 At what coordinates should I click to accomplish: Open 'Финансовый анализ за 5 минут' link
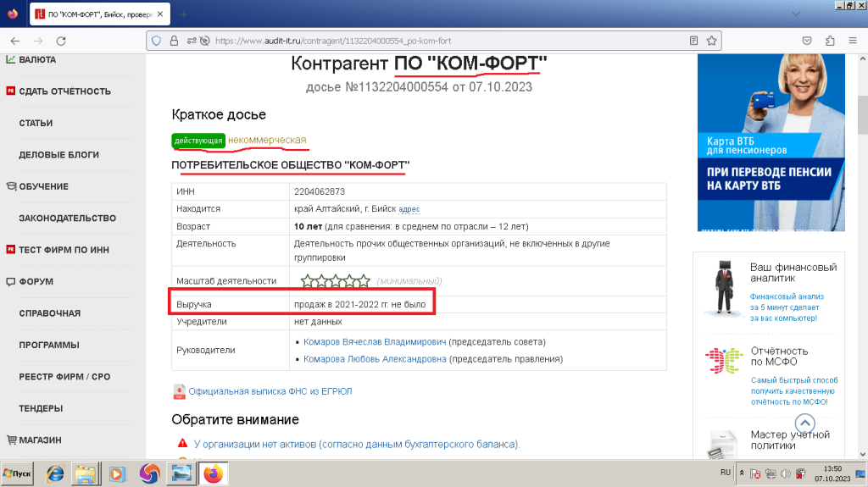(x=787, y=307)
